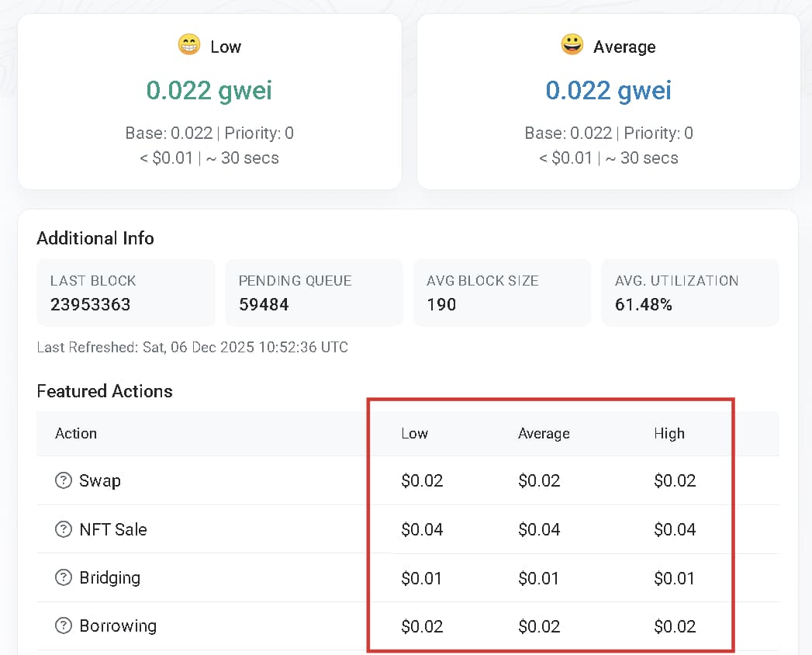Click the Swap row label
Screen dimensions: 812x655
click(x=100, y=480)
